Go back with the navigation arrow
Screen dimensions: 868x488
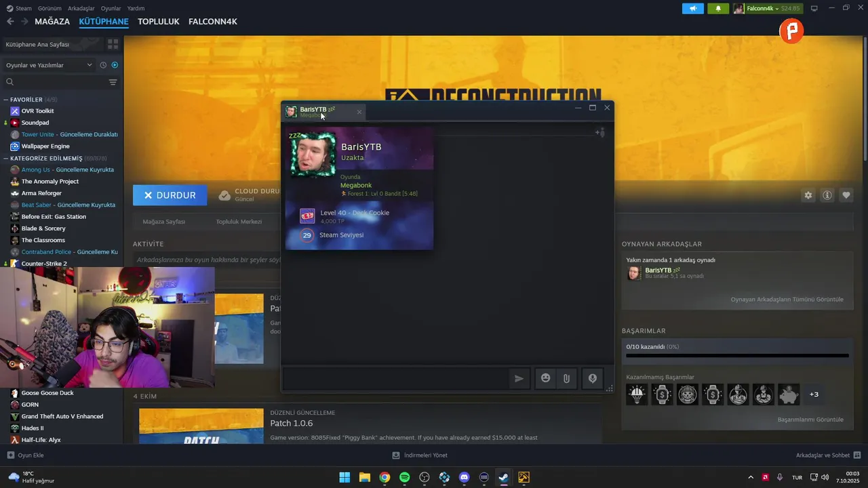[x=10, y=22]
